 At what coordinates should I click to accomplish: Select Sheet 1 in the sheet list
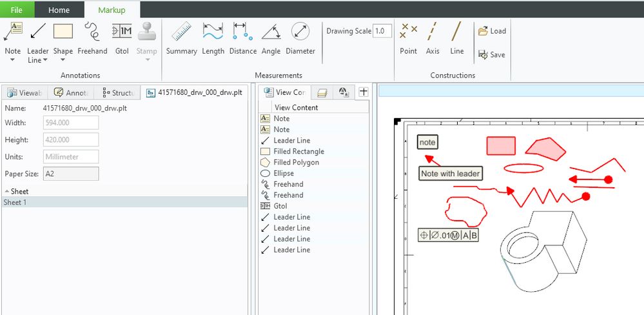pos(16,203)
